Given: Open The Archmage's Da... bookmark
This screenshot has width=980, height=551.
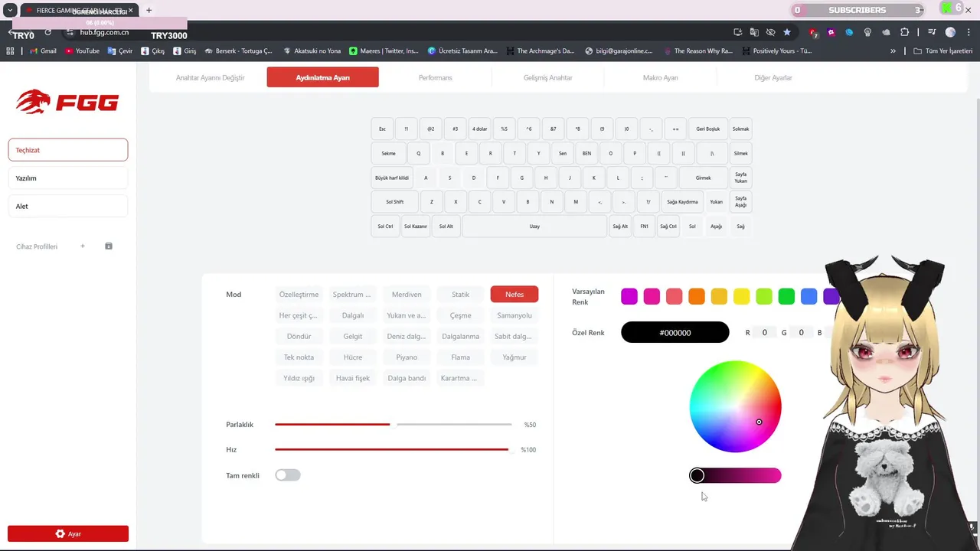Looking at the screenshot, I should tap(540, 51).
